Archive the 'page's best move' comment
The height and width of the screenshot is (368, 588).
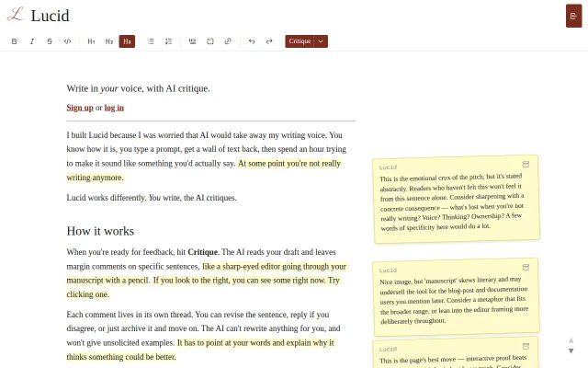(x=526, y=346)
